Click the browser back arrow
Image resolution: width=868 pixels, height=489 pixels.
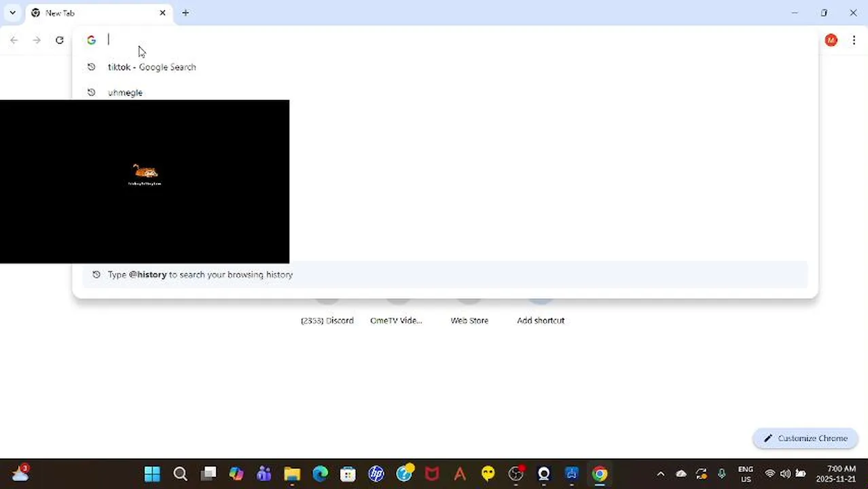14,40
